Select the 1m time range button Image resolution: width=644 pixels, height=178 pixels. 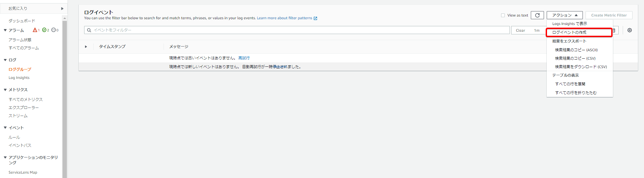pos(537,30)
